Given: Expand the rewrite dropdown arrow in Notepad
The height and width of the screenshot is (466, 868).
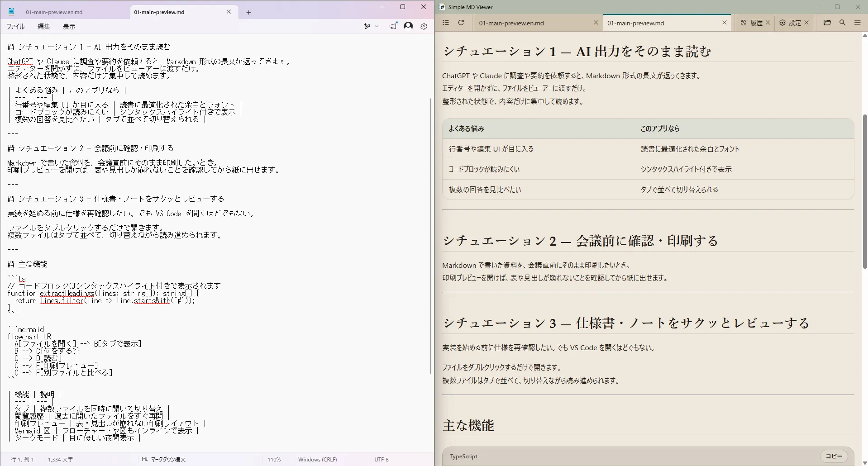Looking at the screenshot, I should pyautogui.click(x=377, y=26).
